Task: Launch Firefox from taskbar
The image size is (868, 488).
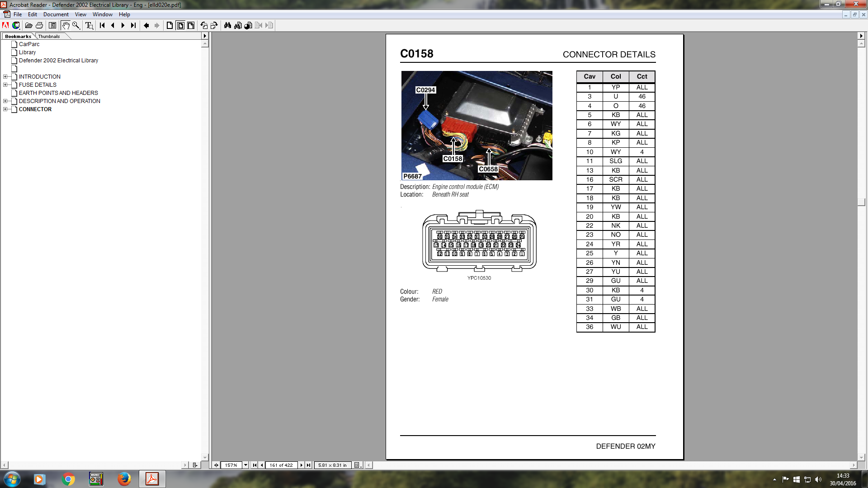Action: click(124, 479)
